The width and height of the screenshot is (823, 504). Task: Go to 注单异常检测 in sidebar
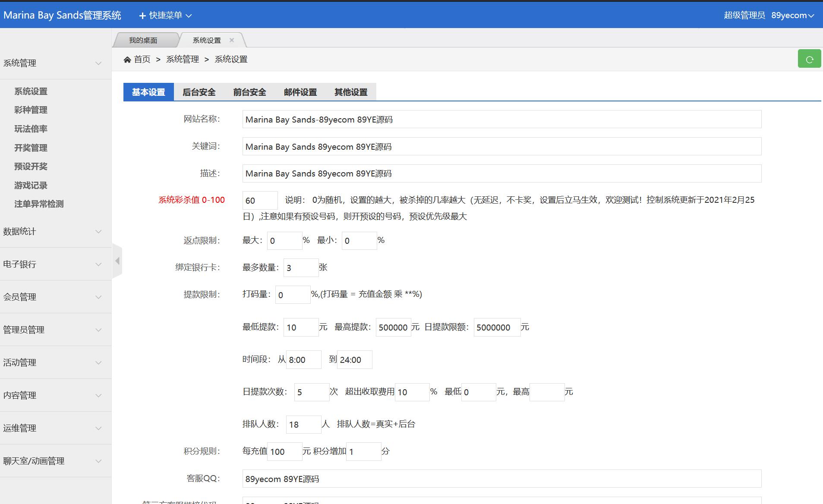39,204
